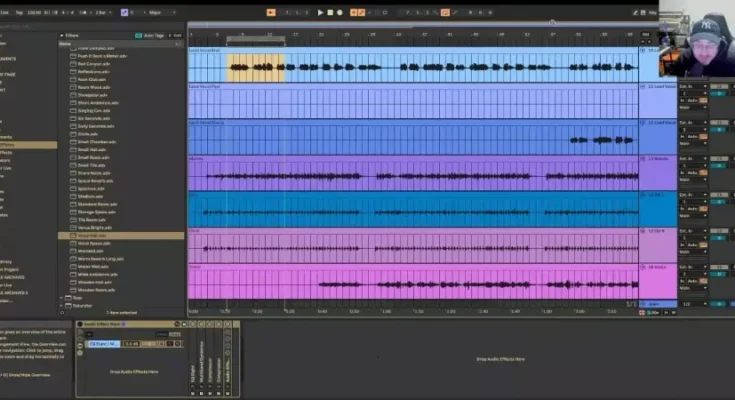Click the Arrangement Record button

pyautogui.click(x=340, y=12)
